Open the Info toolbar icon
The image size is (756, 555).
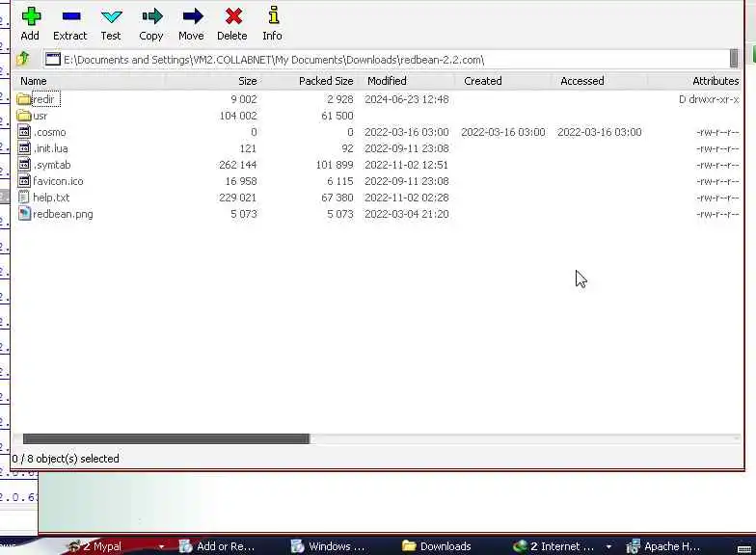pyautogui.click(x=274, y=15)
